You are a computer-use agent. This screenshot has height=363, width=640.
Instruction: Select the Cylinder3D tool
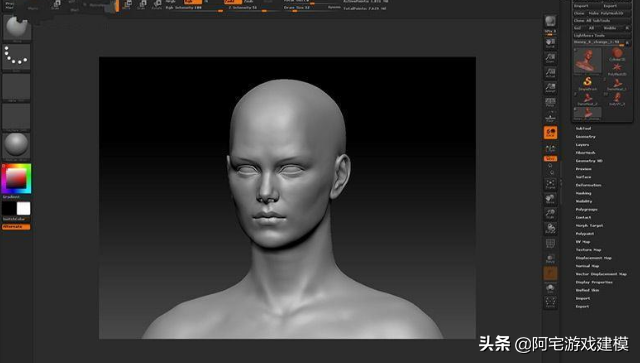(x=617, y=54)
